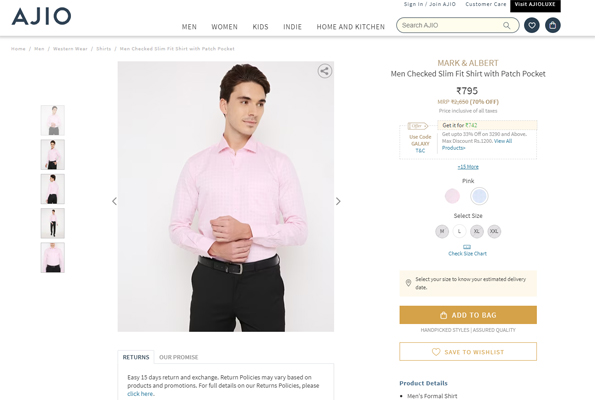This screenshot has width=600, height=400.
Task: Show previous product image with left arrow
Action: (114, 201)
